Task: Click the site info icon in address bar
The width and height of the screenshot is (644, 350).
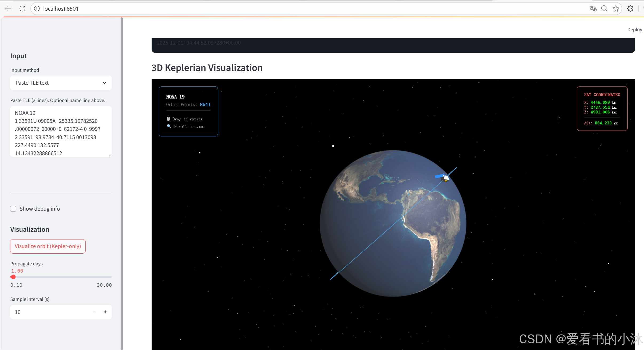Action: pos(37,9)
